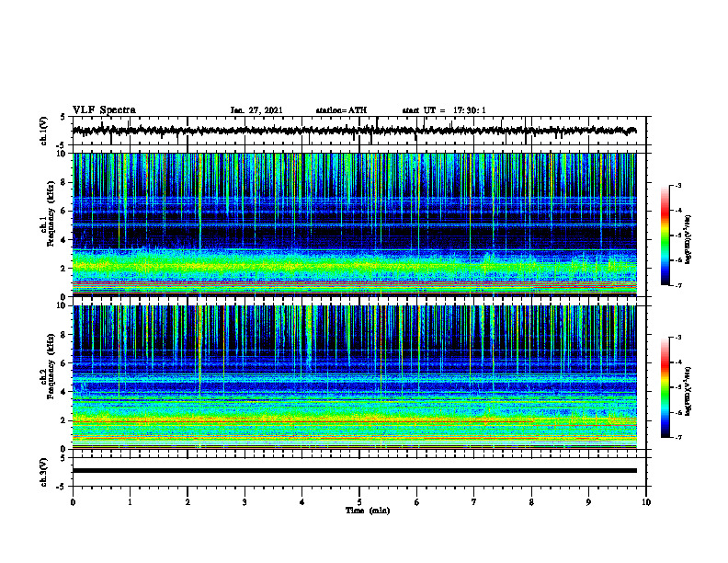Click the ch.2 spectrogram color scale bar
Screen dimensions: 728x563
pyautogui.click(x=665, y=387)
